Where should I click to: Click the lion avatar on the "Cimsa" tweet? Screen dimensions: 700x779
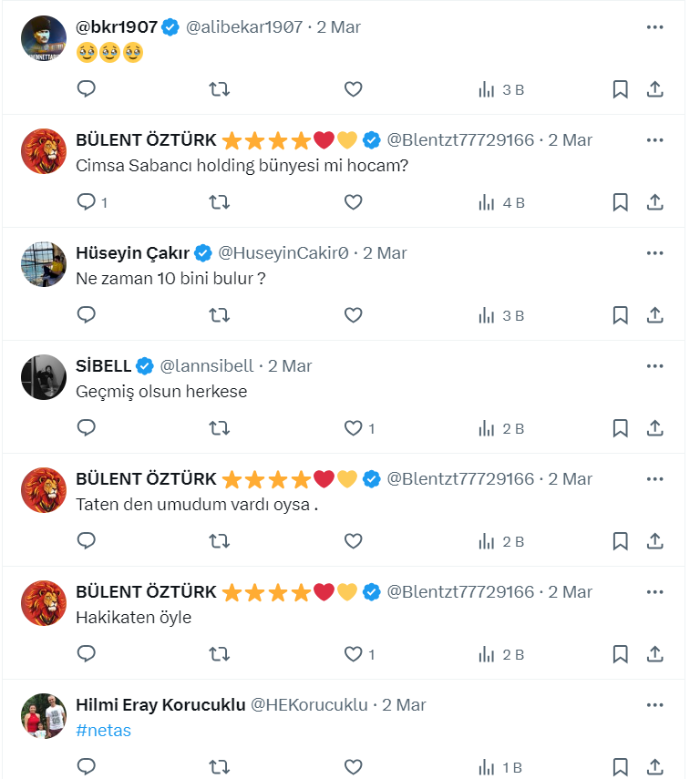click(x=44, y=151)
